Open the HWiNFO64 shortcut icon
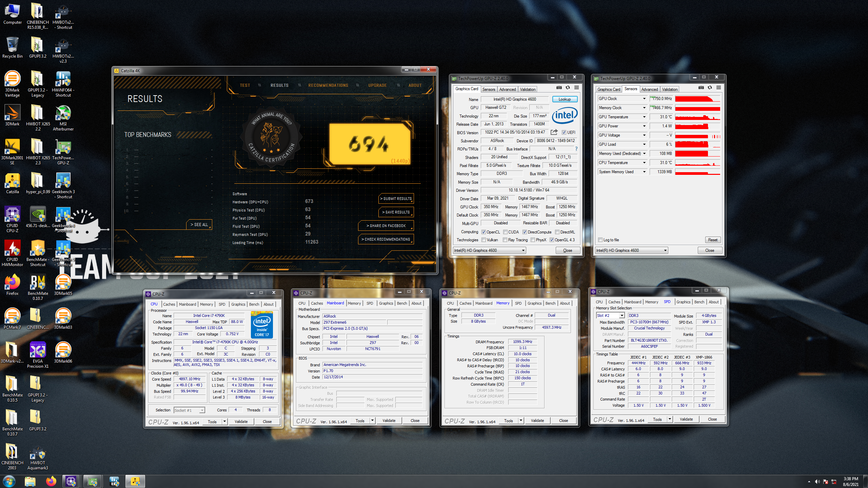Viewport: 868px width, 488px height. (63, 84)
